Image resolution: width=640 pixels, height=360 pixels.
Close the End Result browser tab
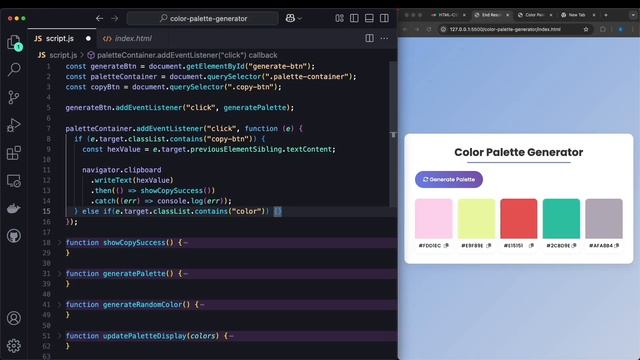(x=508, y=15)
